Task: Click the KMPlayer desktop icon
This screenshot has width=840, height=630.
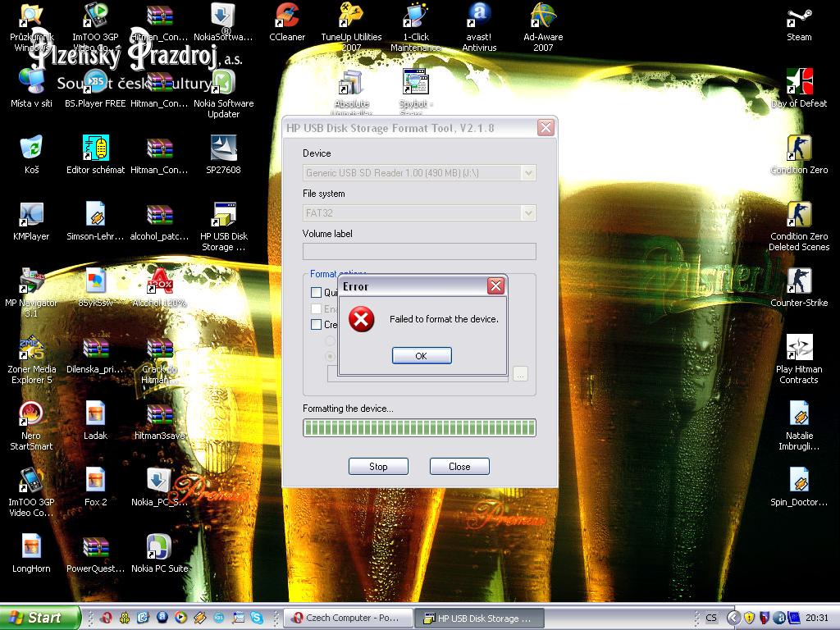Action: 31,220
